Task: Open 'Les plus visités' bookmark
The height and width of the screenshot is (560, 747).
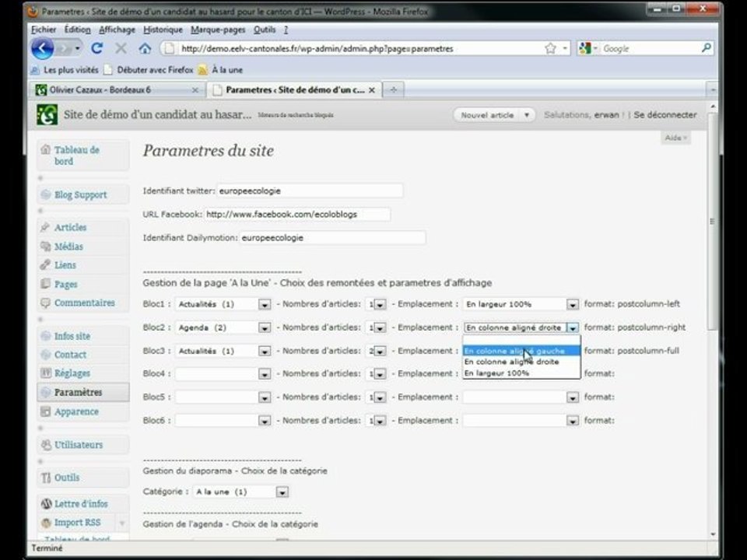Action: pyautogui.click(x=65, y=70)
